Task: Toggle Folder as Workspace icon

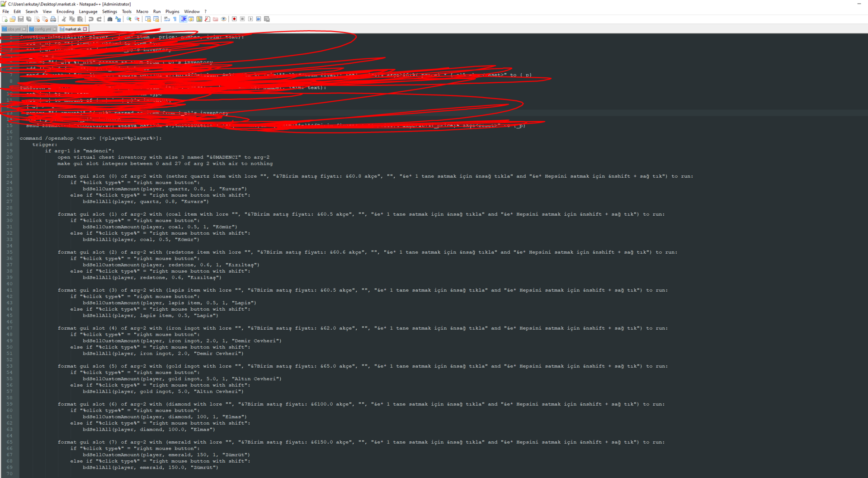Action: 216,19
